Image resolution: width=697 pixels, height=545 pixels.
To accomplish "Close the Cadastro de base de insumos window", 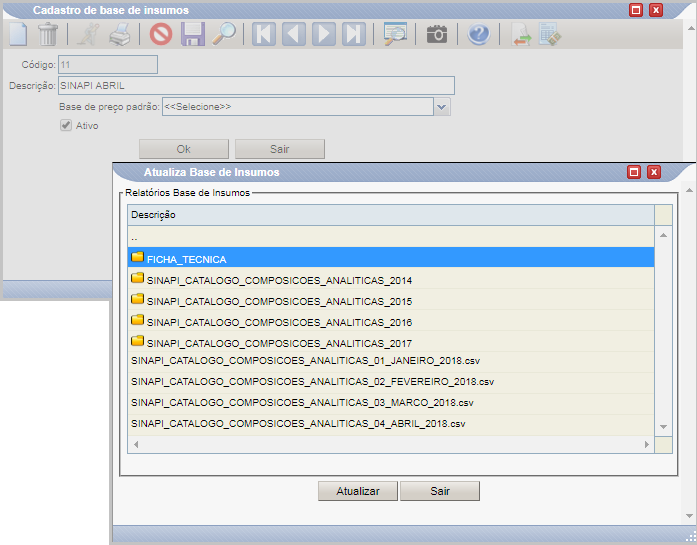I will 656,10.
